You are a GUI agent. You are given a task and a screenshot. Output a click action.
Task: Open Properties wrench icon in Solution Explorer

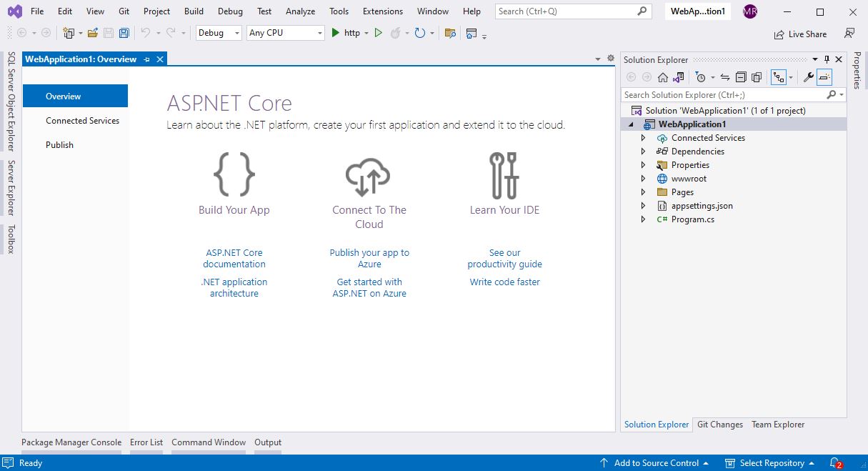pos(809,77)
